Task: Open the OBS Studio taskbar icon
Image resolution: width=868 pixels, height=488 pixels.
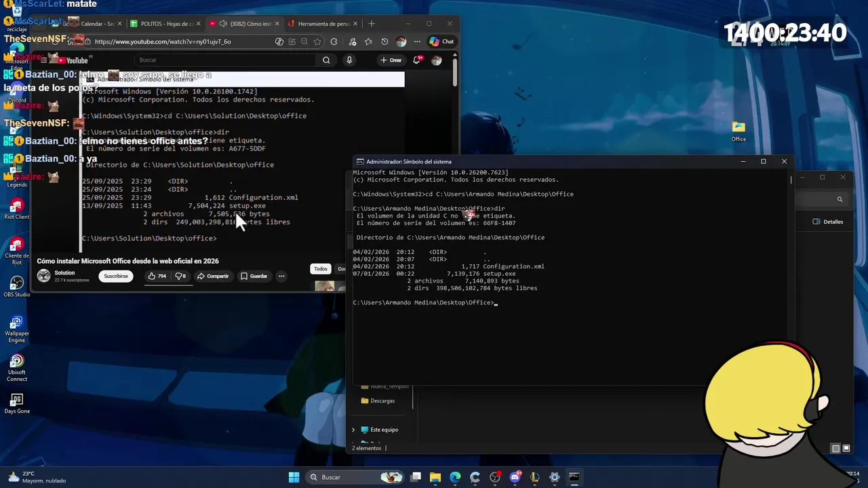Action: 495,477
